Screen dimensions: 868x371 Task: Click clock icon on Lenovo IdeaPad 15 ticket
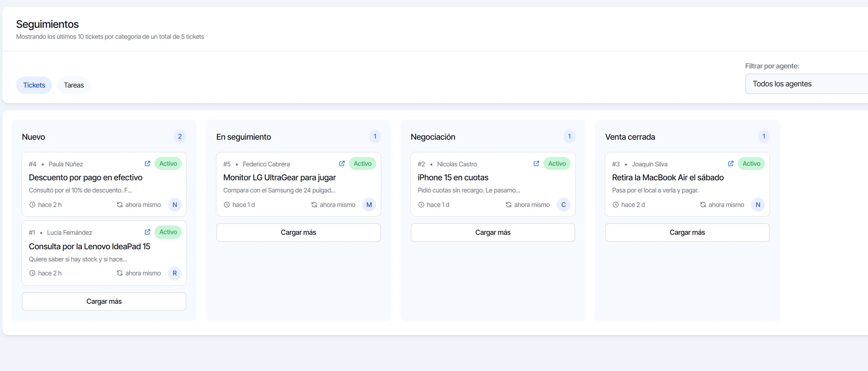click(33, 273)
